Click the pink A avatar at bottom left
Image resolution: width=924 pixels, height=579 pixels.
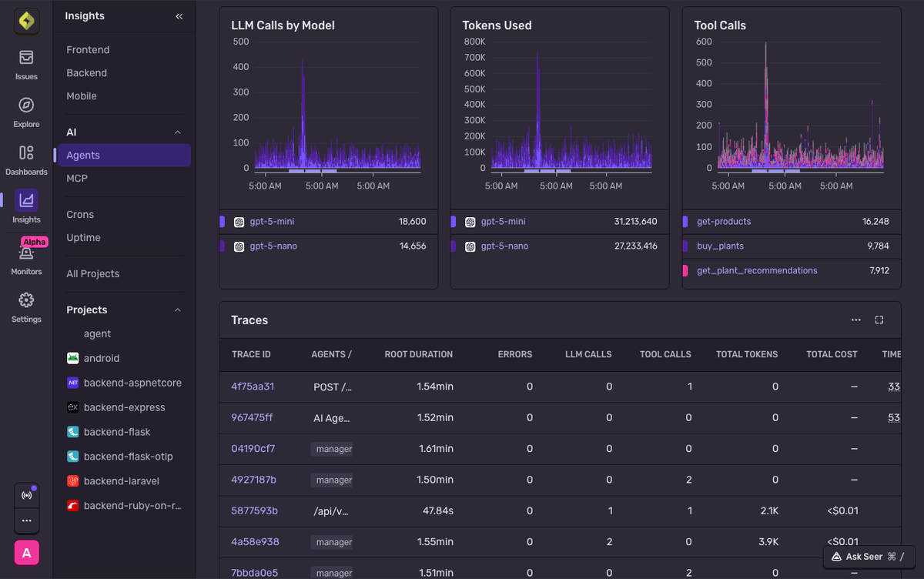(26, 553)
